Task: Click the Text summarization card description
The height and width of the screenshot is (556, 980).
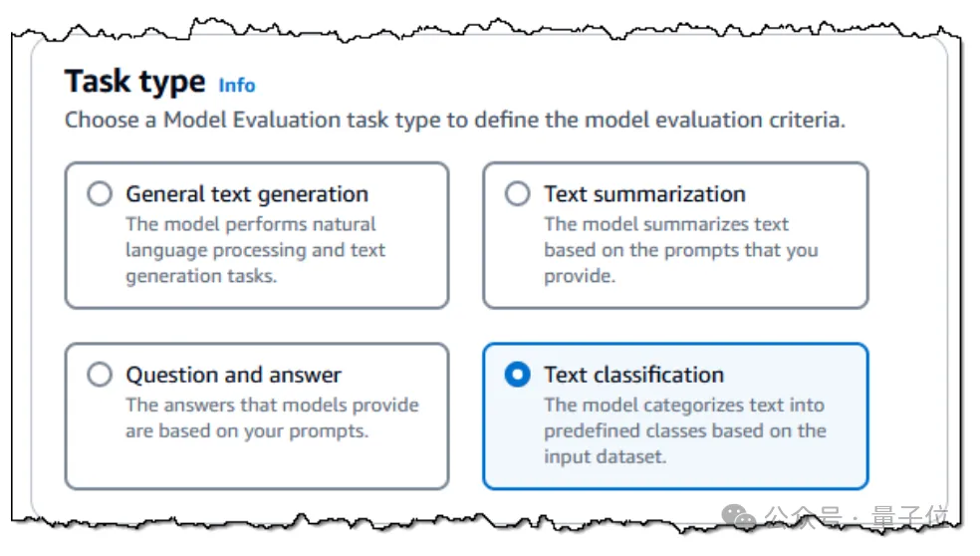Action: 680,250
